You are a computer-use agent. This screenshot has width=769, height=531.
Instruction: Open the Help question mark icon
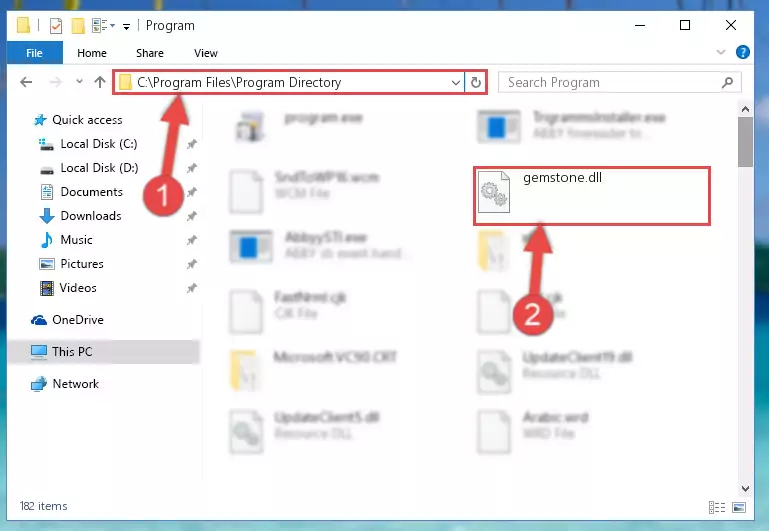pyautogui.click(x=743, y=52)
